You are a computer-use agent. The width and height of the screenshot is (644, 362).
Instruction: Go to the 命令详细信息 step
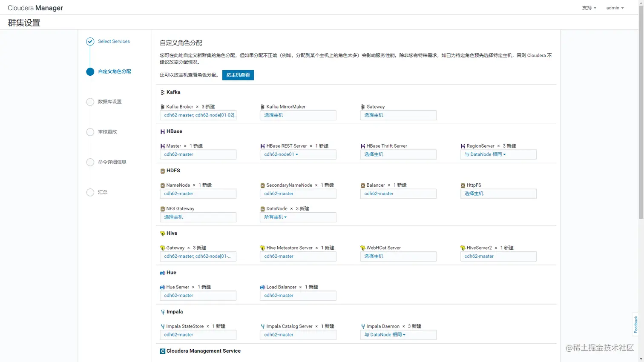pos(112,162)
